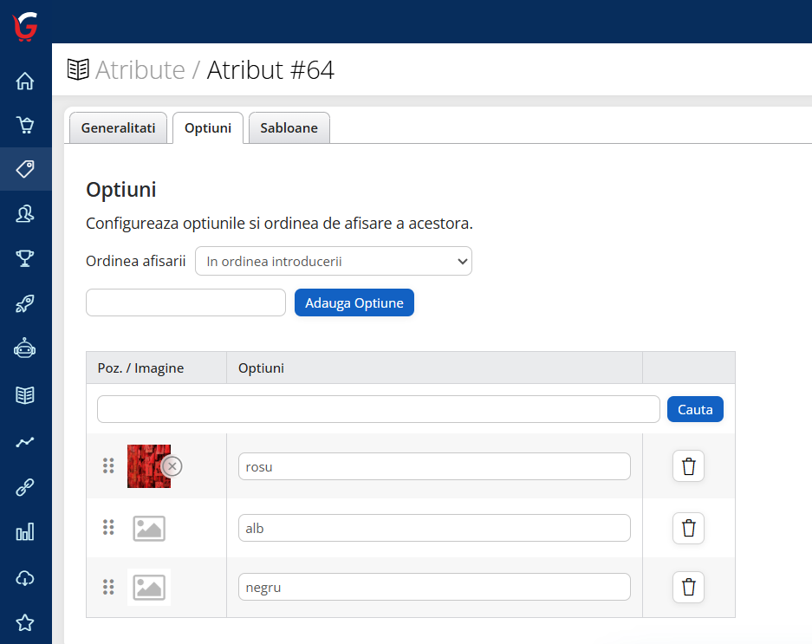Click the drag handle of the rosu row
Image resolution: width=812 pixels, height=644 pixels.
click(108, 465)
